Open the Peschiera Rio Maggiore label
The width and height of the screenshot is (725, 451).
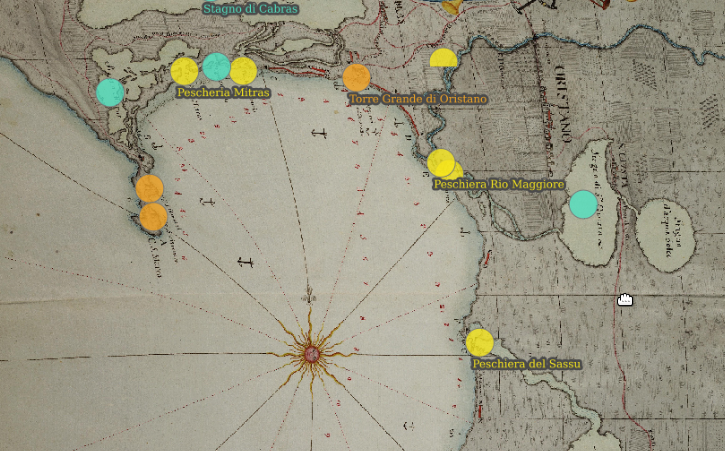(499, 185)
